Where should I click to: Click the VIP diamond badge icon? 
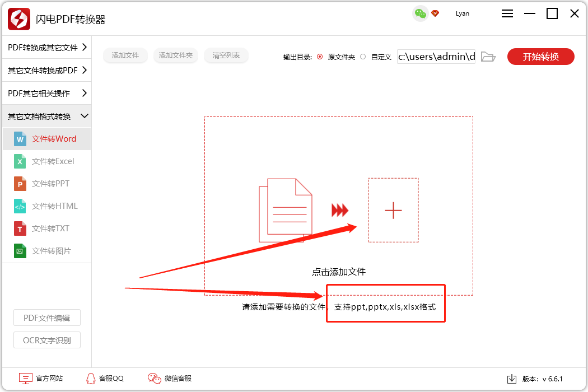click(435, 13)
